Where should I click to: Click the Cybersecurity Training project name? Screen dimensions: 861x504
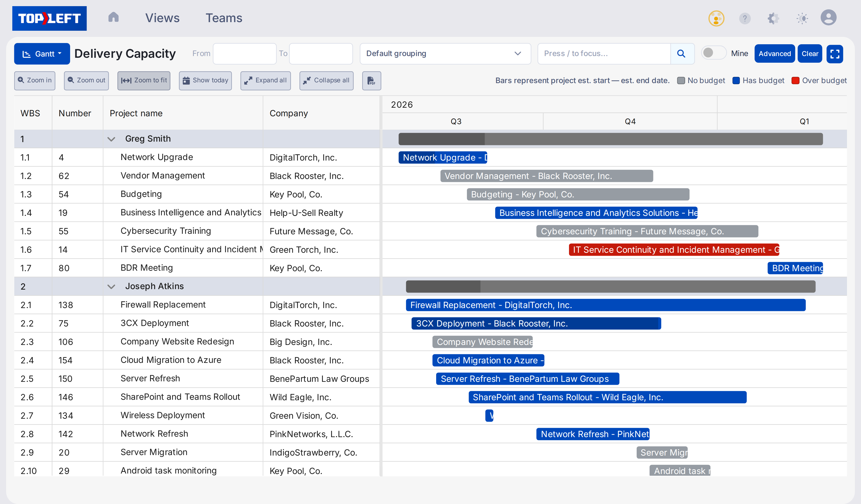tap(166, 231)
